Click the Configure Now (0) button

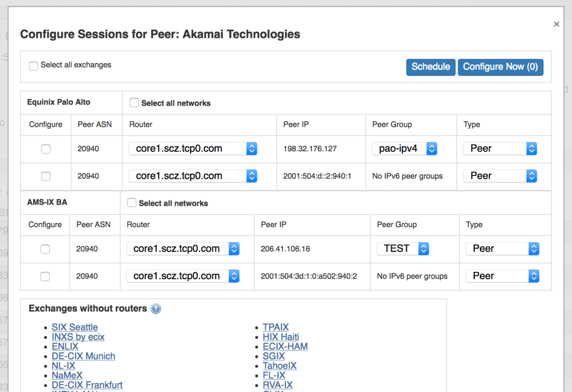(500, 67)
